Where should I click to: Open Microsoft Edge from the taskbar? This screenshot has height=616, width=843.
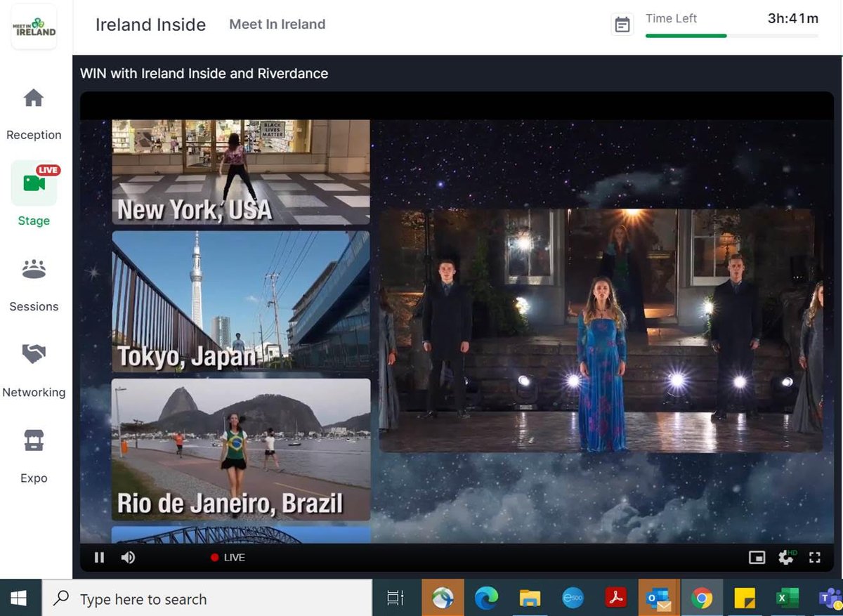[x=486, y=598]
